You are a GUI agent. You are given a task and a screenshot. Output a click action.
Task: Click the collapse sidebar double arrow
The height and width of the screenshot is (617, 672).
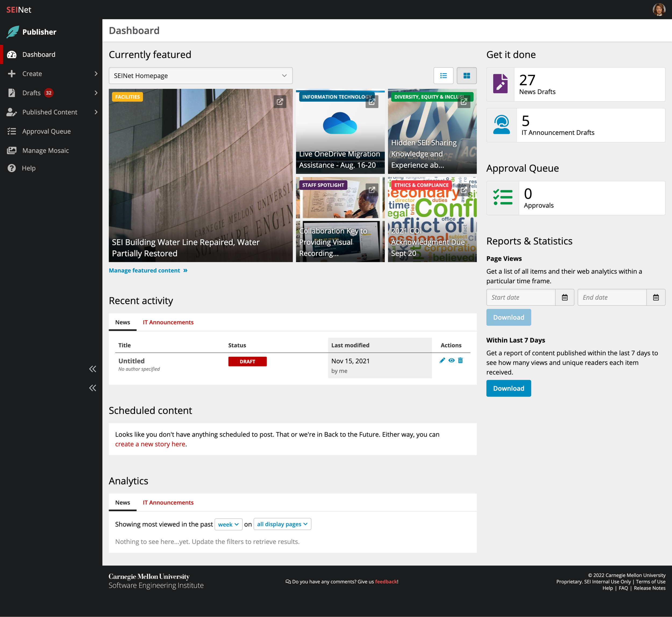tap(92, 368)
